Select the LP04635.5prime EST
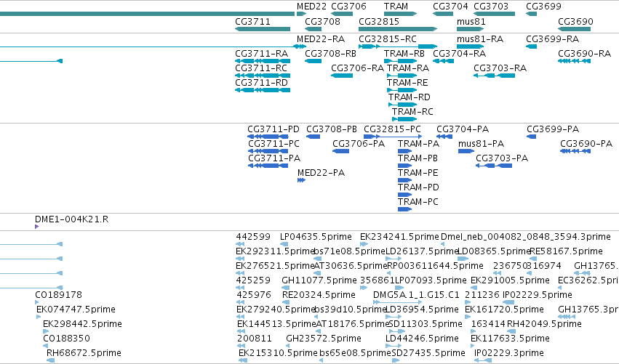The image size is (619, 364). [316, 237]
